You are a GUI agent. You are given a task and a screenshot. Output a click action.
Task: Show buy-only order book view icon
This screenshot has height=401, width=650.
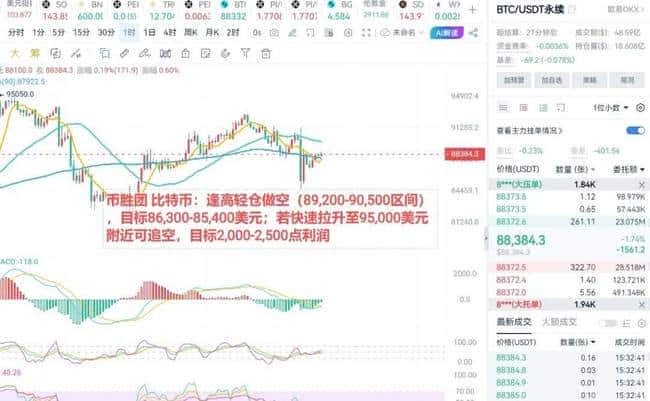pyautogui.click(x=543, y=108)
